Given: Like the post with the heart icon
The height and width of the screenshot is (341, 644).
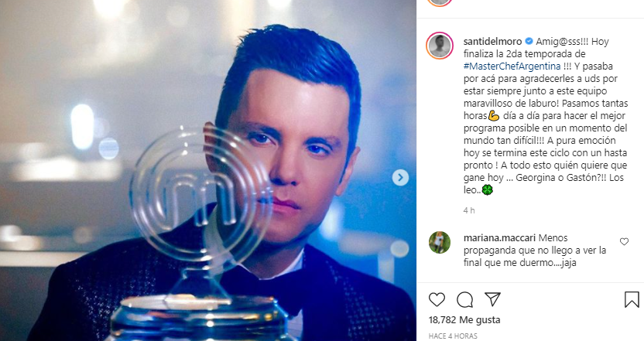Looking at the screenshot, I should (437, 299).
